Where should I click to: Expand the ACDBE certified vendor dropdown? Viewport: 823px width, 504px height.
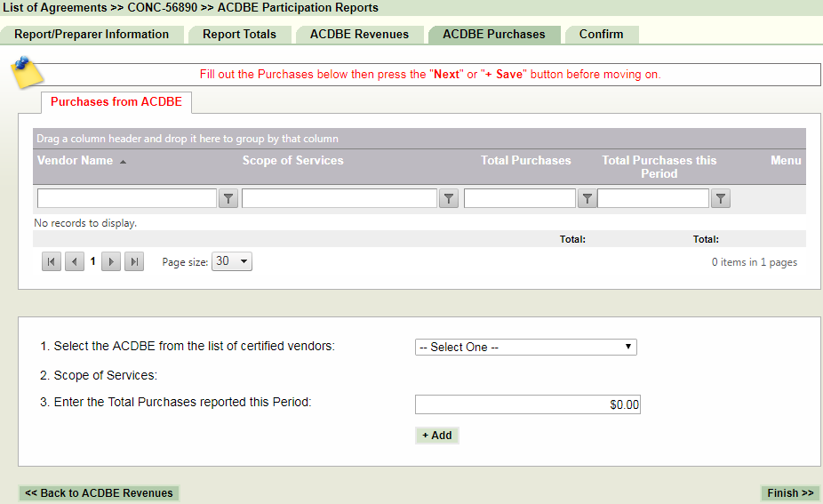[525, 347]
